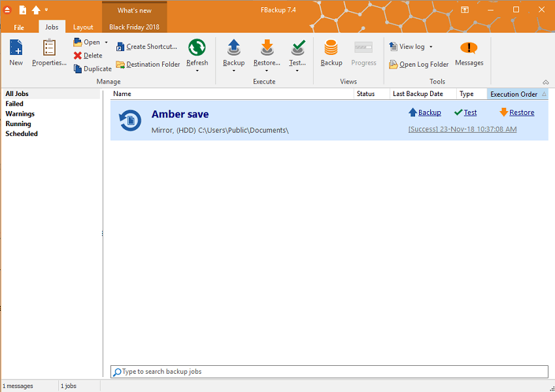Run Backup from the Execute group
Image resolution: width=555 pixels, height=392 pixels.
[233, 53]
